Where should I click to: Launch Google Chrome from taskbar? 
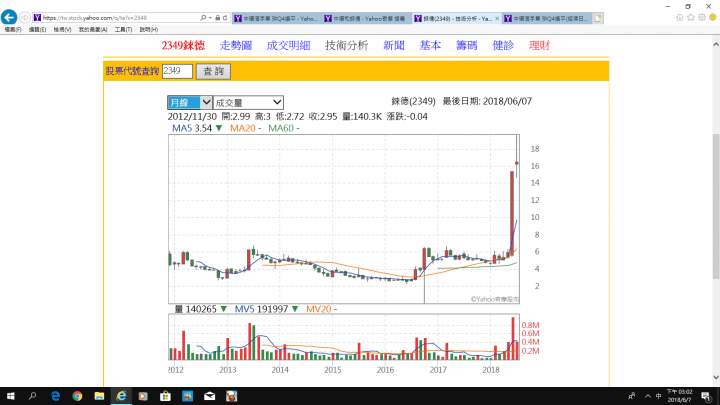[77, 396]
